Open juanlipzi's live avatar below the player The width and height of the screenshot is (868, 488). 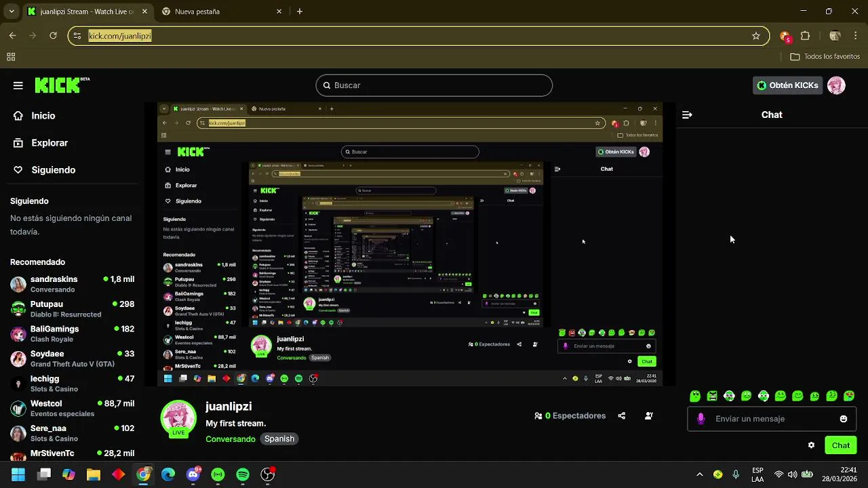point(178,418)
